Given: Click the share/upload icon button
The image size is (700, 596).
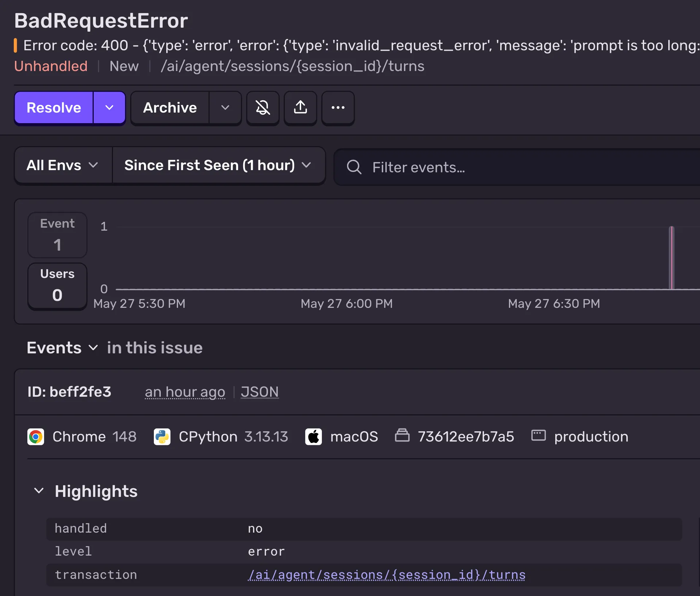Looking at the screenshot, I should [x=300, y=108].
